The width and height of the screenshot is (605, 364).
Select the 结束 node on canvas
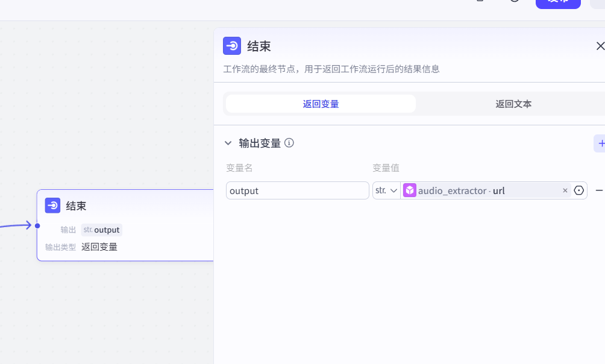(x=125, y=225)
